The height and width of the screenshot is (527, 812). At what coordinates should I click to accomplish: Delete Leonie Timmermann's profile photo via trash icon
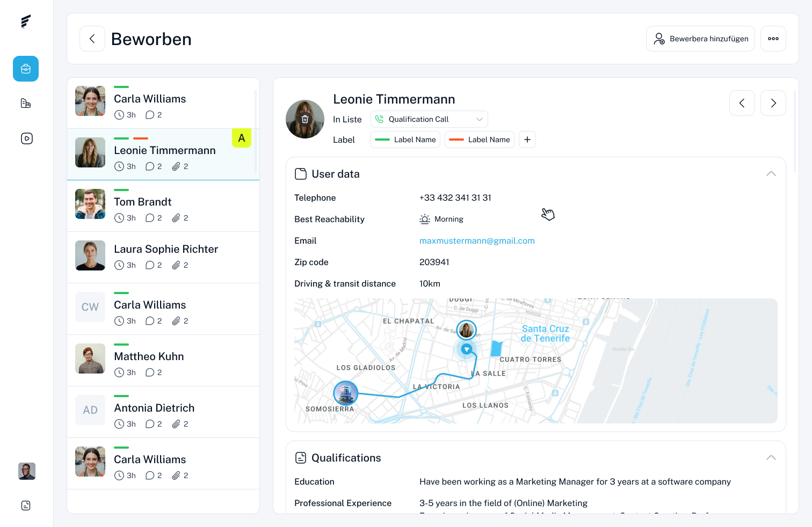[305, 119]
